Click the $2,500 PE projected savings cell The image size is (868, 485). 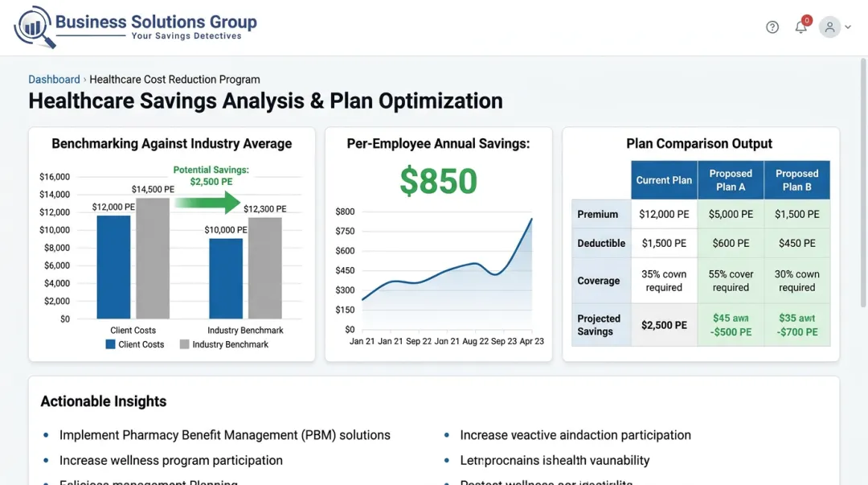coord(665,325)
